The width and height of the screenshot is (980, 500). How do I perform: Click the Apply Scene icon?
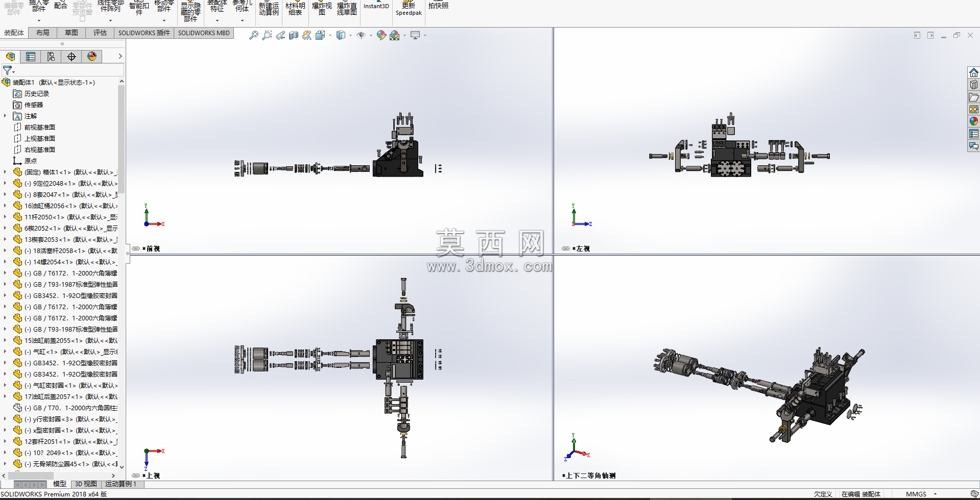pyautogui.click(x=394, y=35)
